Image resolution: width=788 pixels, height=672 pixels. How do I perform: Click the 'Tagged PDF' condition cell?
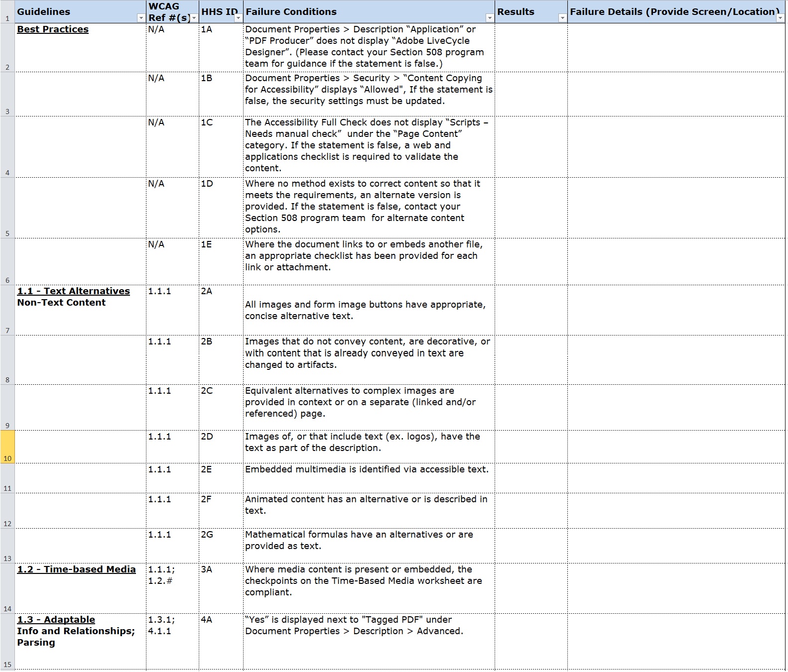pyautogui.click(x=369, y=642)
